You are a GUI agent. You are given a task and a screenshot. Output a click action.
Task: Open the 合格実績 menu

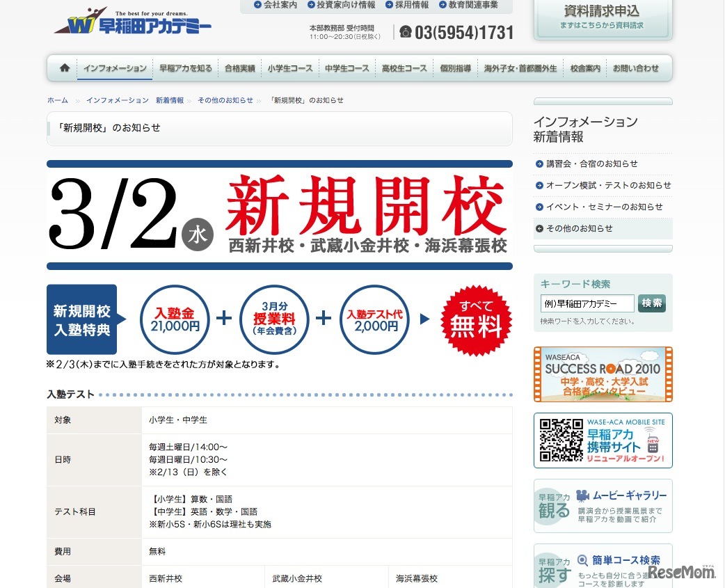[x=239, y=68]
